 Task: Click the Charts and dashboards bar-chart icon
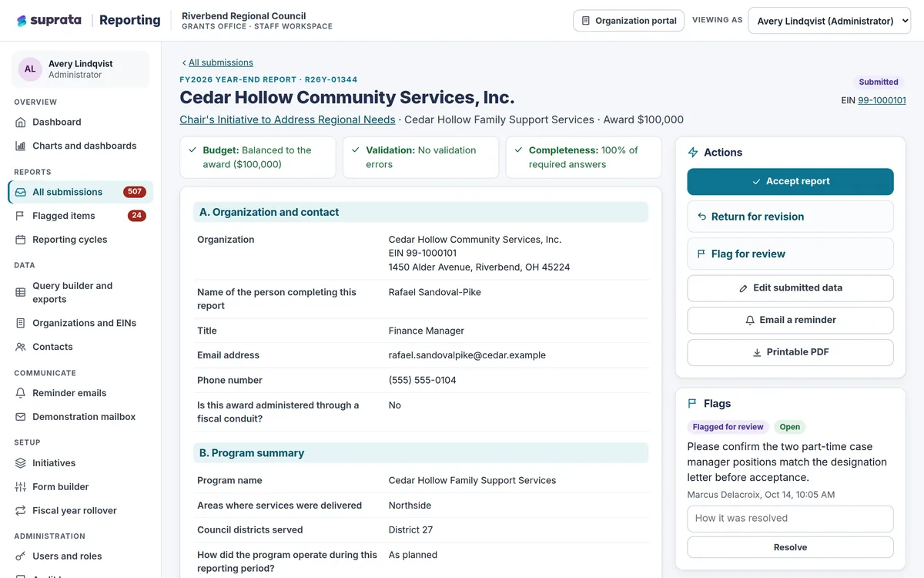(21, 146)
